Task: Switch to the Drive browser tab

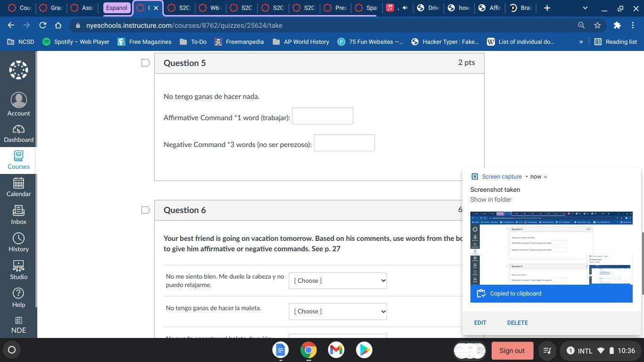Action: (x=428, y=8)
